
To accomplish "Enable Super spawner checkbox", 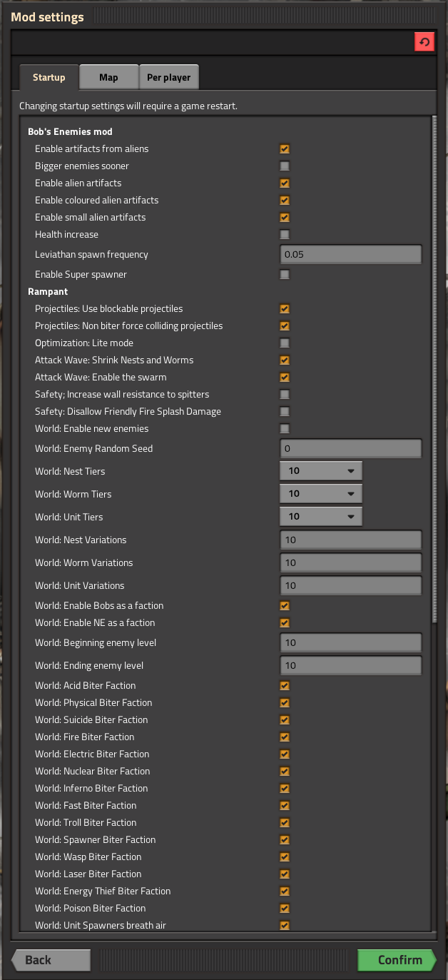I will pos(285,275).
